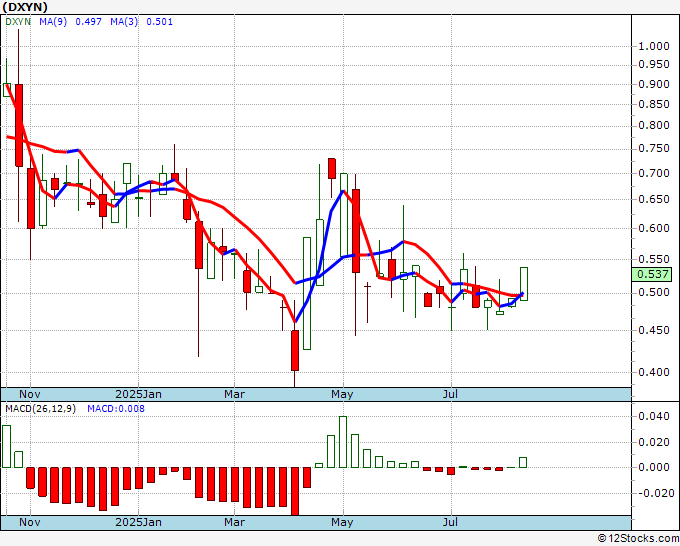This screenshot has height=546, width=680.
Task: Click the green 0.537 current price tag
Action: (x=653, y=274)
